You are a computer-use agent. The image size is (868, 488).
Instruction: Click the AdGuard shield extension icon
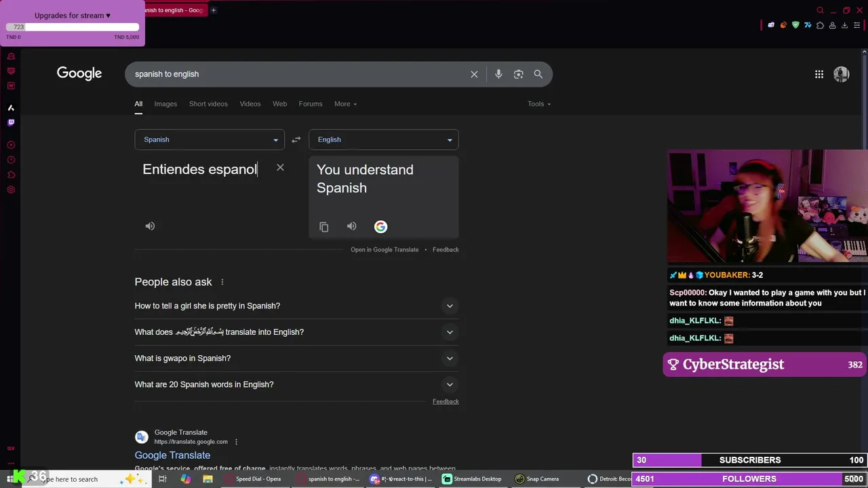[795, 25]
